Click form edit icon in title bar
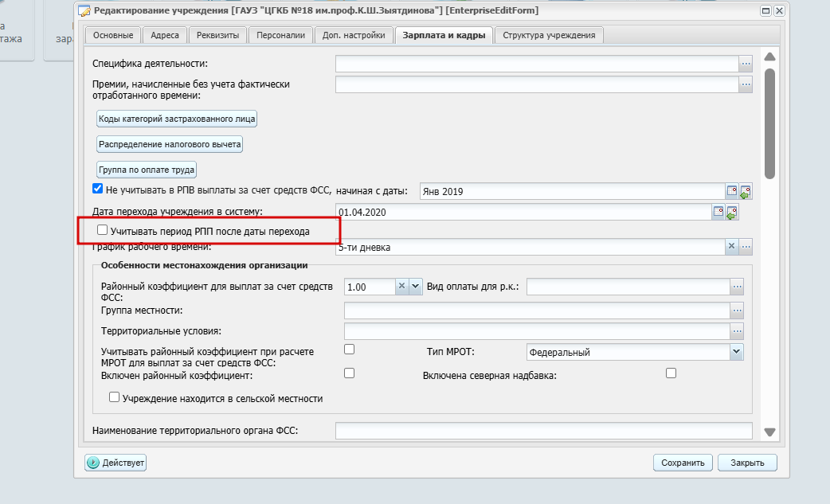The width and height of the screenshot is (830, 504). coord(84,10)
